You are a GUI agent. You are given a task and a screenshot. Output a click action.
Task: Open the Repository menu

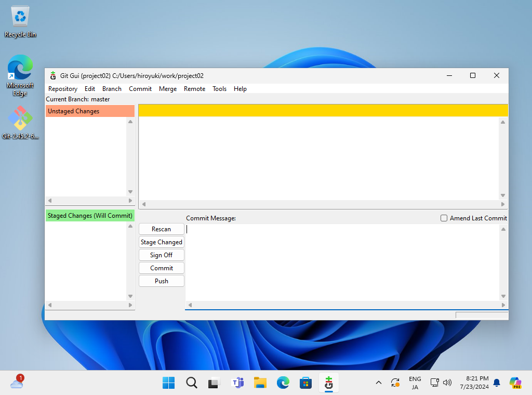63,88
